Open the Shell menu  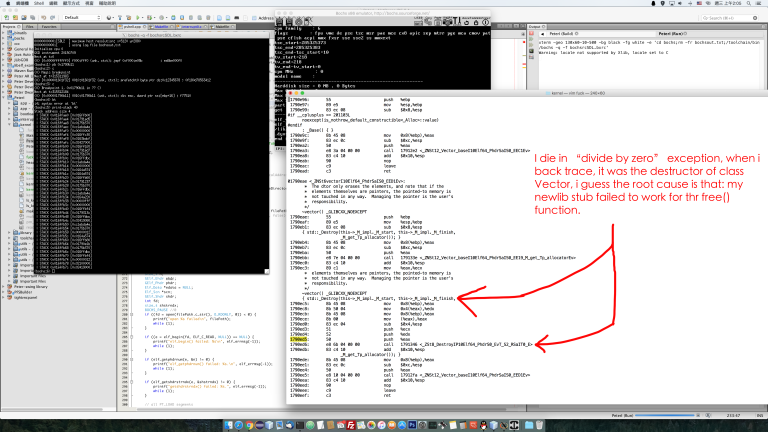click(39, 3)
